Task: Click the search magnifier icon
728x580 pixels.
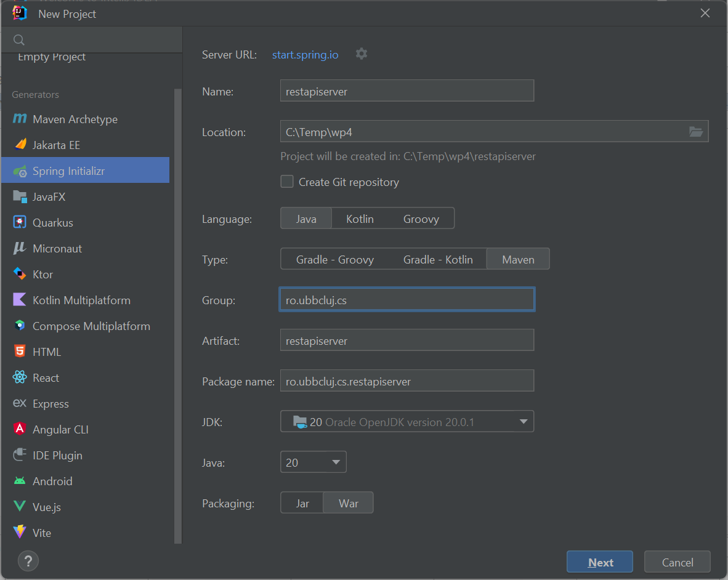Action: pos(19,40)
